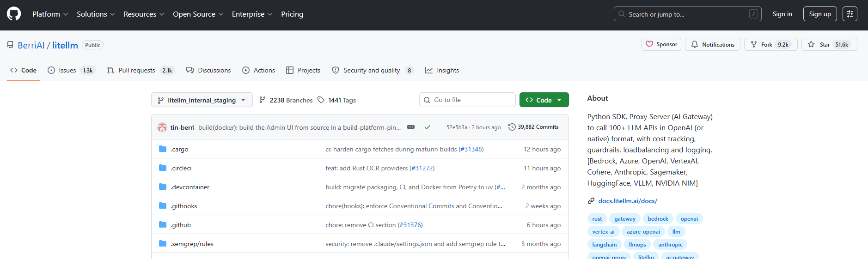Select the gateway topic tag
Viewport: 868px width, 259px height.
pyautogui.click(x=625, y=219)
